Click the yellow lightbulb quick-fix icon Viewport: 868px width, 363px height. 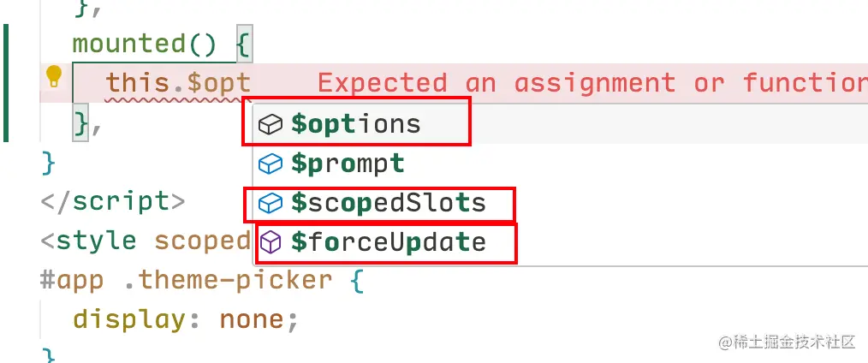[x=53, y=76]
